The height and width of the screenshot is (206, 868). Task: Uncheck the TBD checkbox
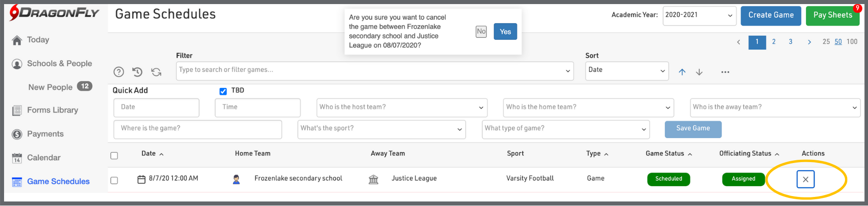click(x=223, y=91)
